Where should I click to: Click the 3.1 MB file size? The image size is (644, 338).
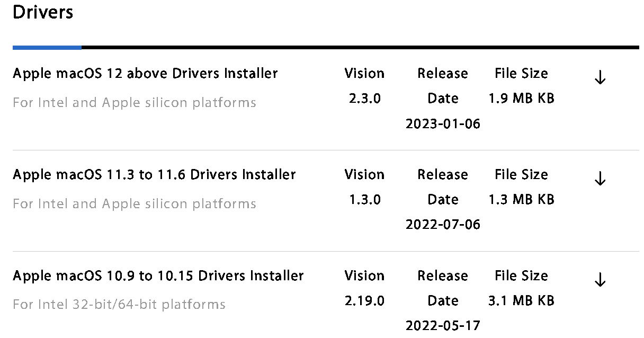pos(521,301)
